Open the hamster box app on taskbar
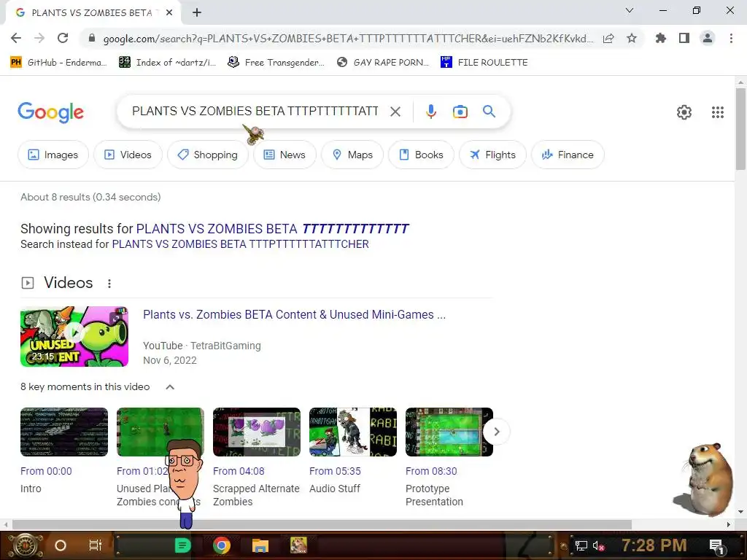Screen dimensions: 747x560 coord(298,545)
